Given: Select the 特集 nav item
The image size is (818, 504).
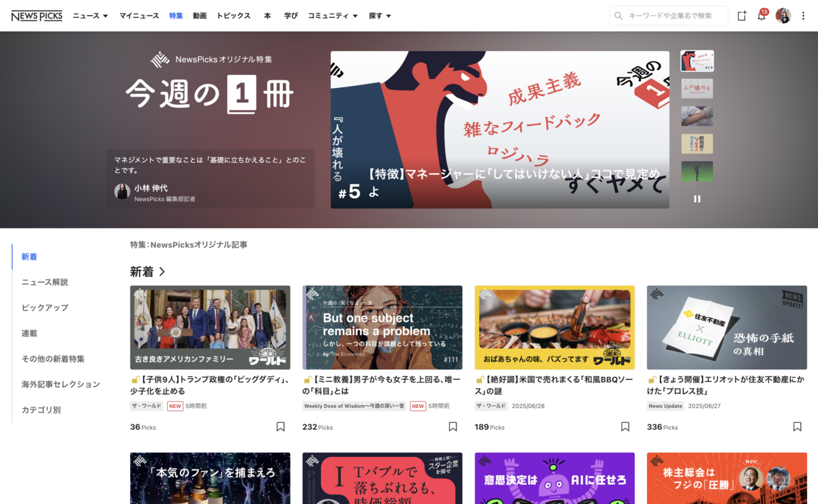Looking at the screenshot, I should 176,16.
